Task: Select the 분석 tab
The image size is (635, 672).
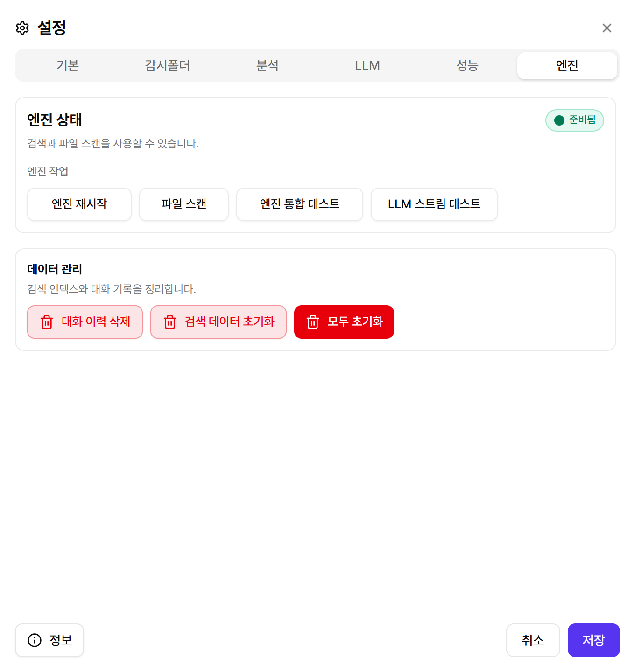Action: (268, 65)
